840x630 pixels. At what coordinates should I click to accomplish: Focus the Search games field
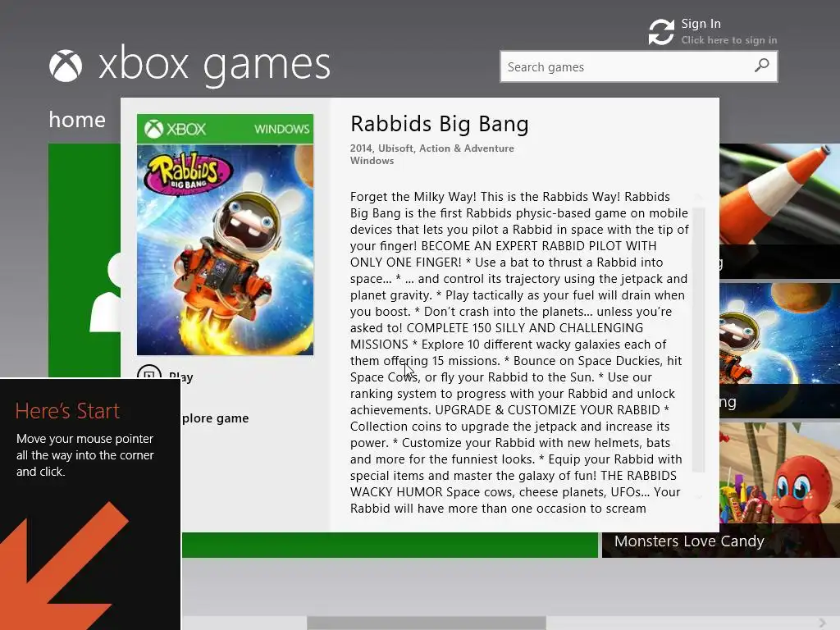[638, 66]
